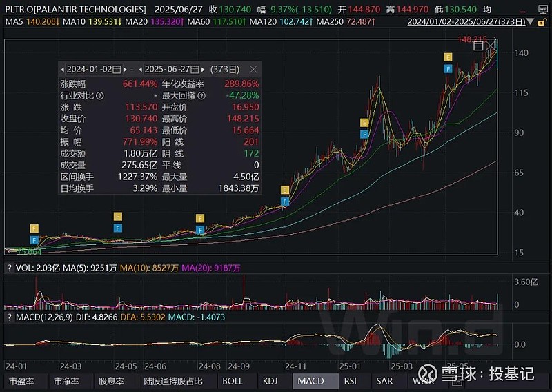Click the yellow E marker near 24-08
This screenshot has width=552, height=392.
(x=200, y=218)
